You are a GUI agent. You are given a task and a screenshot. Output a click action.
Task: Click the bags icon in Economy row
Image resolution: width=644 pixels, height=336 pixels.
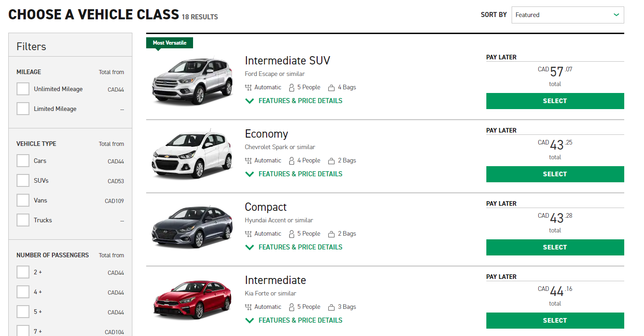331,161
